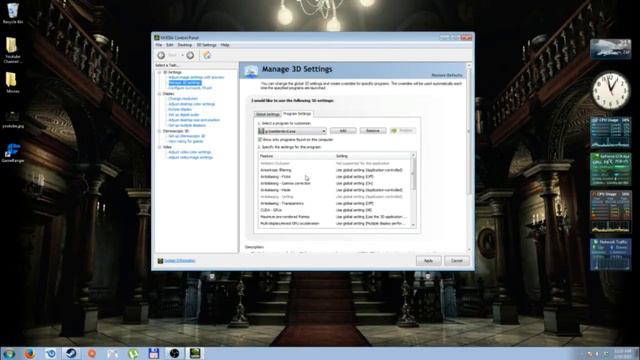
Task: Open the Back history dropdown arrow
Action: pos(182,55)
